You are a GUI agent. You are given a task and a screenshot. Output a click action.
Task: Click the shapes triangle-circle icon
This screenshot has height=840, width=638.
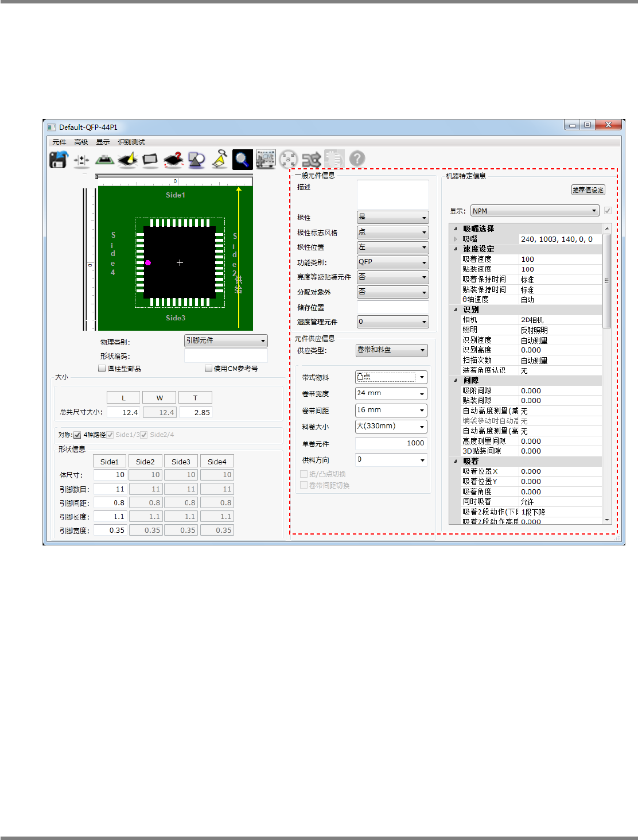pos(196,160)
